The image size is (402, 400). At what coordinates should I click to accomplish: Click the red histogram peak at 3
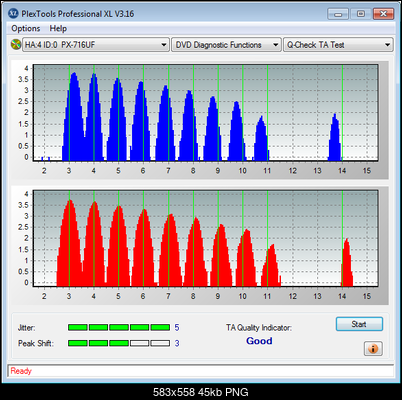(69, 243)
